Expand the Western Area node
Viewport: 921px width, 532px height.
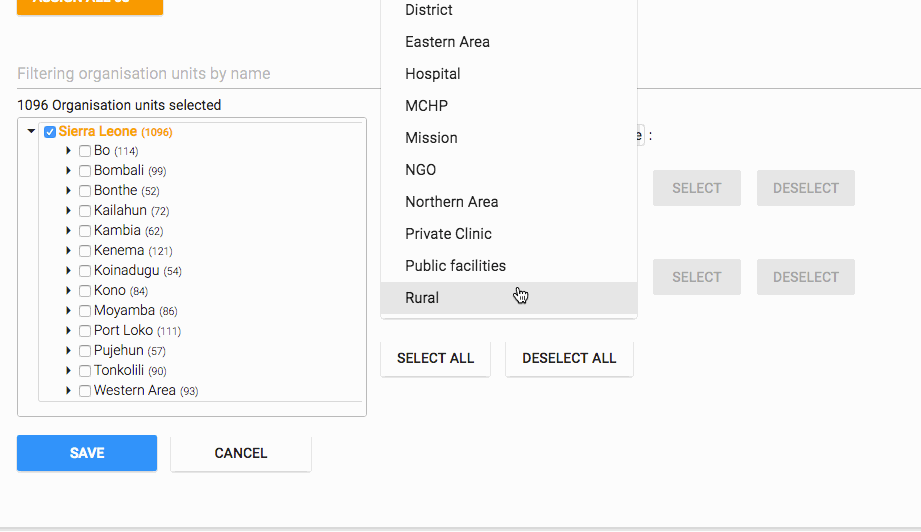point(69,391)
